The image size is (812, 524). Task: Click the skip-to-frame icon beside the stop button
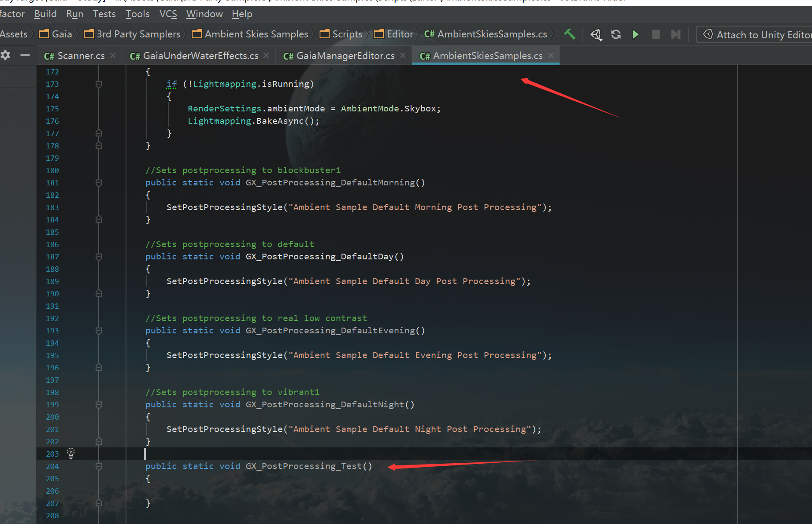tap(675, 34)
